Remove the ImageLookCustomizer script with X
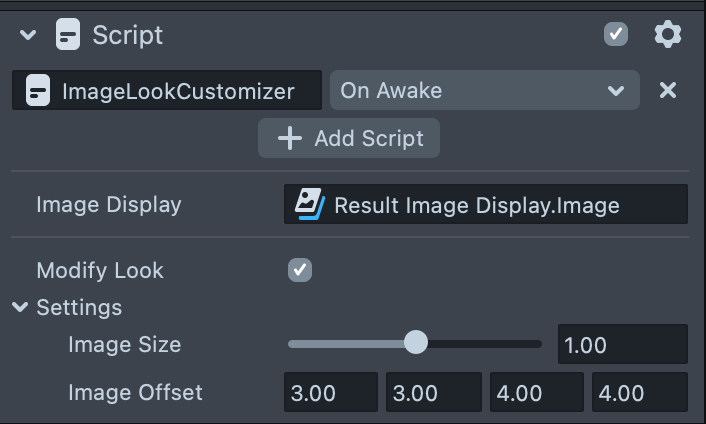 668,91
